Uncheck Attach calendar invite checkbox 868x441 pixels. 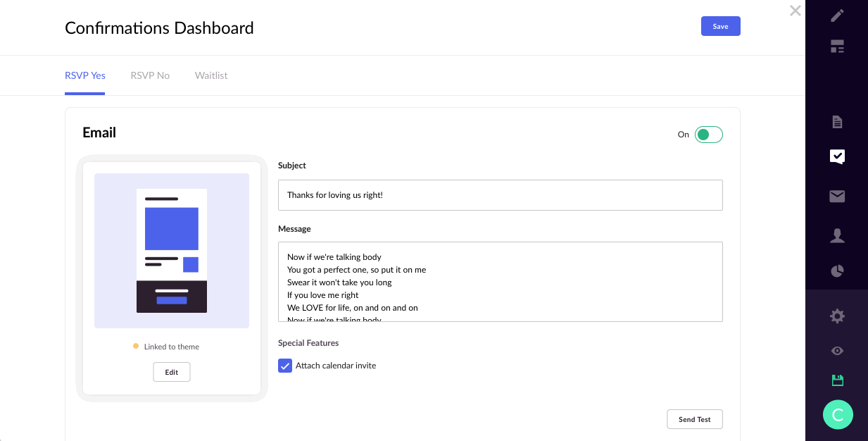(285, 366)
